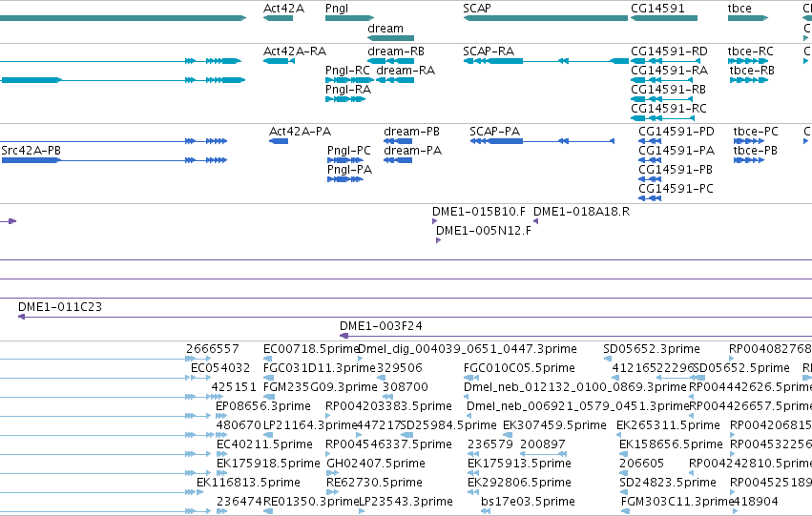The image size is (812, 516).
Task: Select the tbce-RB transcript label
Action: point(752,71)
